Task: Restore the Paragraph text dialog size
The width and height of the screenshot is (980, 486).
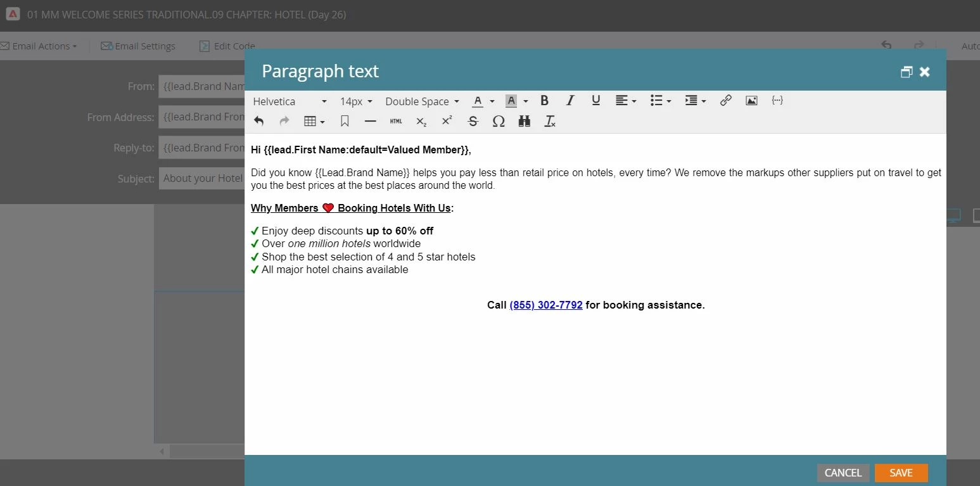Action: (x=907, y=72)
